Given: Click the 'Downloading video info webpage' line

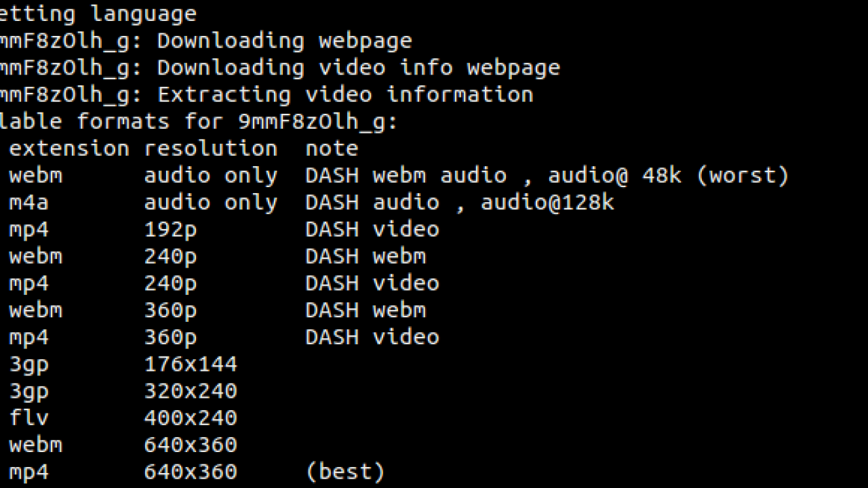Looking at the screenshot, I should (x=280, y=68).
